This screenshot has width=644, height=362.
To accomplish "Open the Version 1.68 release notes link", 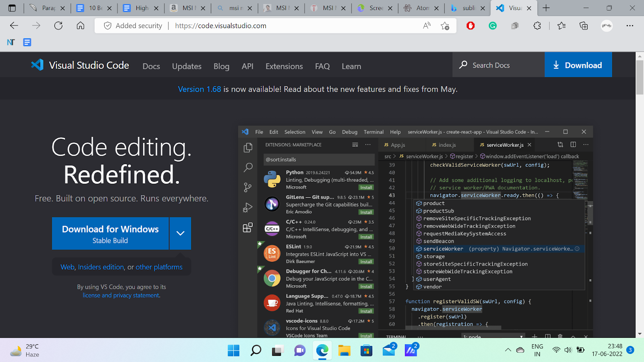I will [200, 89].
